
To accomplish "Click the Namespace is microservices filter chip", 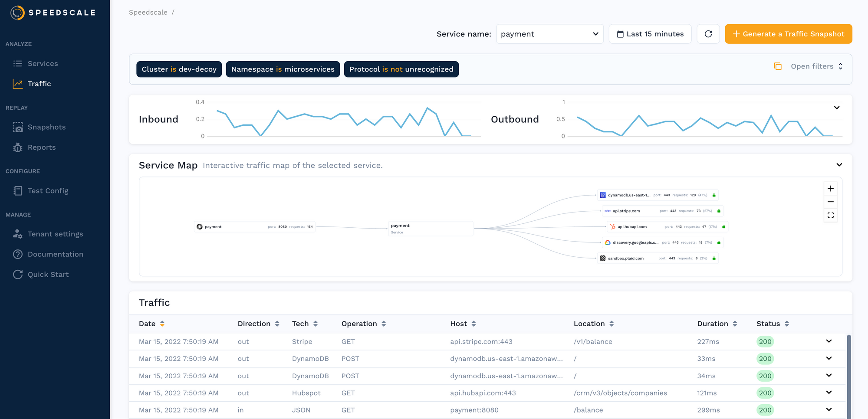I will tap(283, 69).
